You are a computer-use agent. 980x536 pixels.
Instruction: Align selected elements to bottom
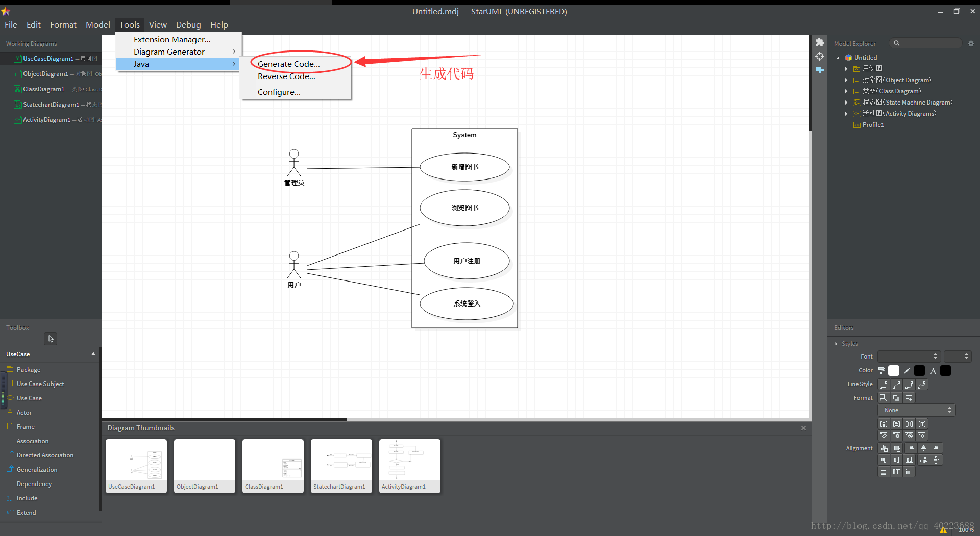(x=909, y=460)
